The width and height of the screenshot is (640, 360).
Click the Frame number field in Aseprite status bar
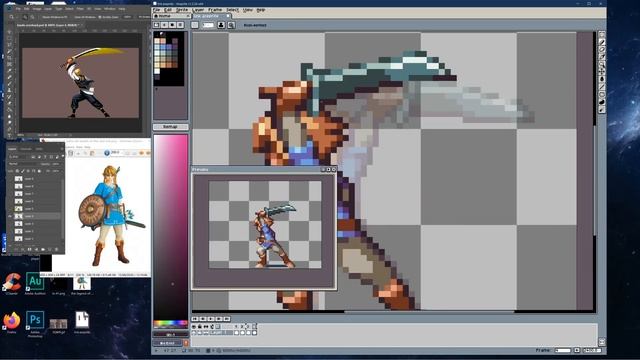562,350
